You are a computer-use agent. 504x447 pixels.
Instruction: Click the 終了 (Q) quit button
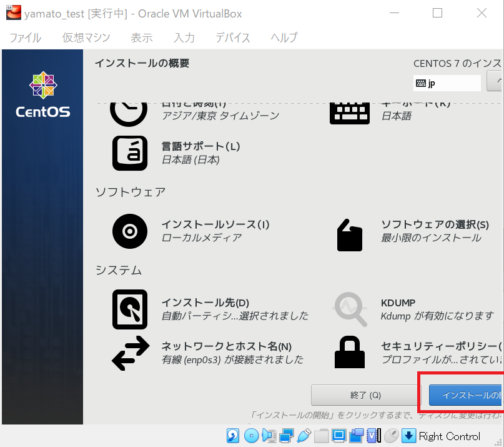[x=365, y=395]
